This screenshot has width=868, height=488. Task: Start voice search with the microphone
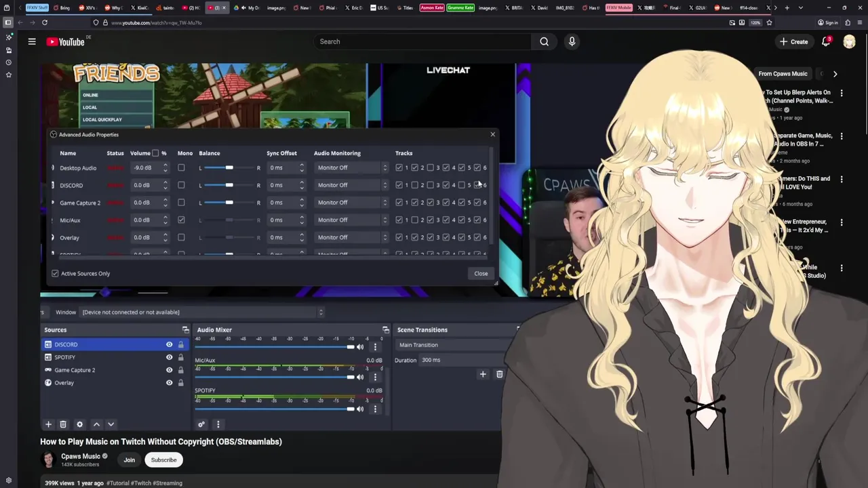[x=572, y=41]
